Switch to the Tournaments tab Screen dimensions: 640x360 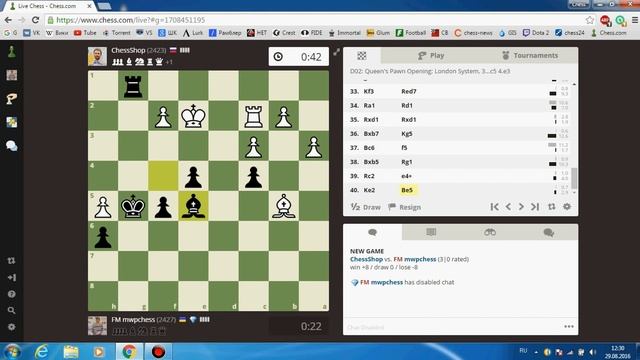pos(530,56)
